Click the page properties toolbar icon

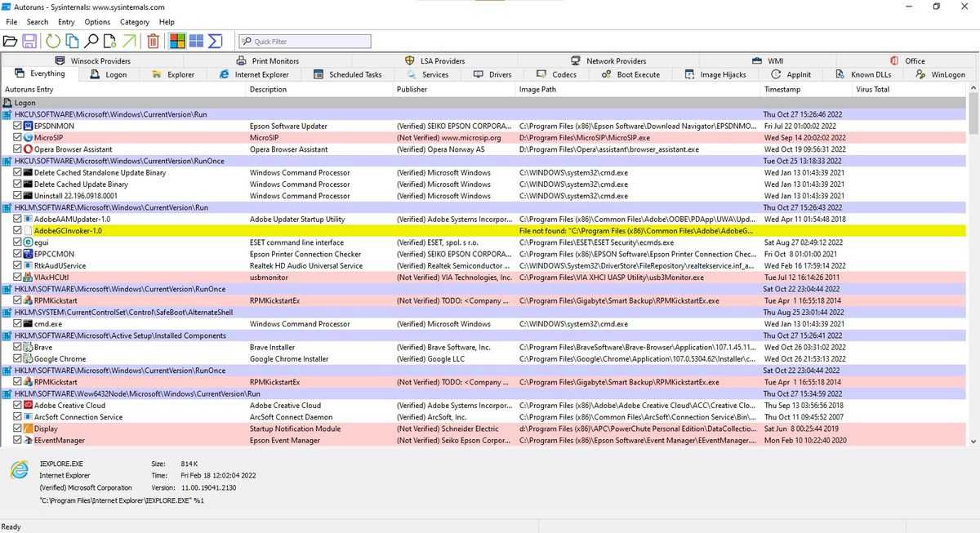coord(110,41)
